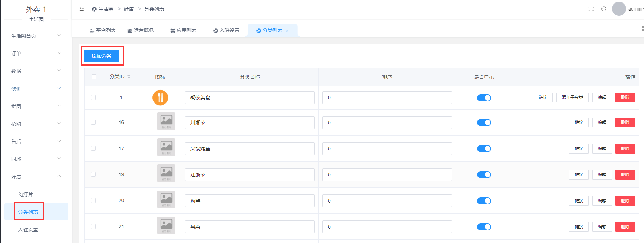This screenshot has height=243, width=644.
Task: Select the header select-all checkbox
Action: click(x=94, y=77)
